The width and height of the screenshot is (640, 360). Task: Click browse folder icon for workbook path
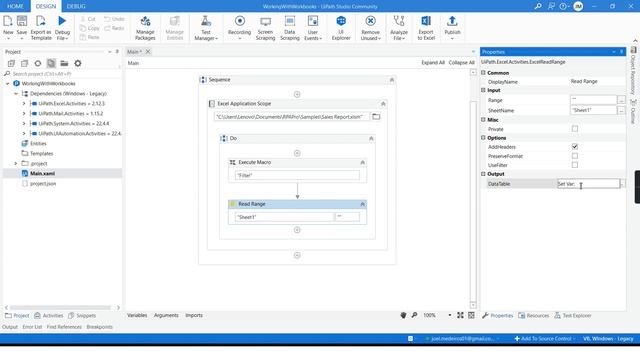(376, 117)
